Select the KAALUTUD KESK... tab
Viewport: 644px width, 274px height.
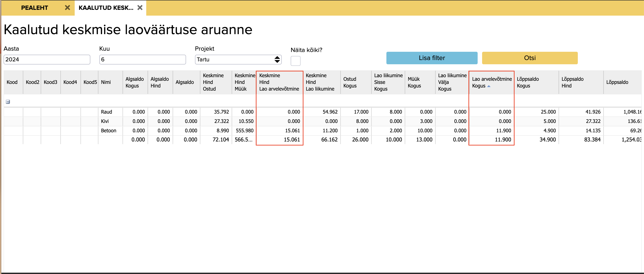[x=106, y=8]
